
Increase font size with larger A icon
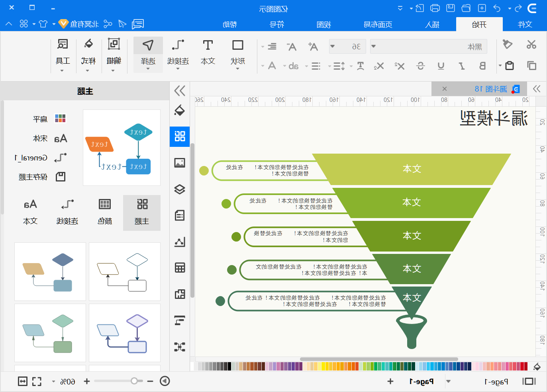pyautogui.click(x=313, y=47)
